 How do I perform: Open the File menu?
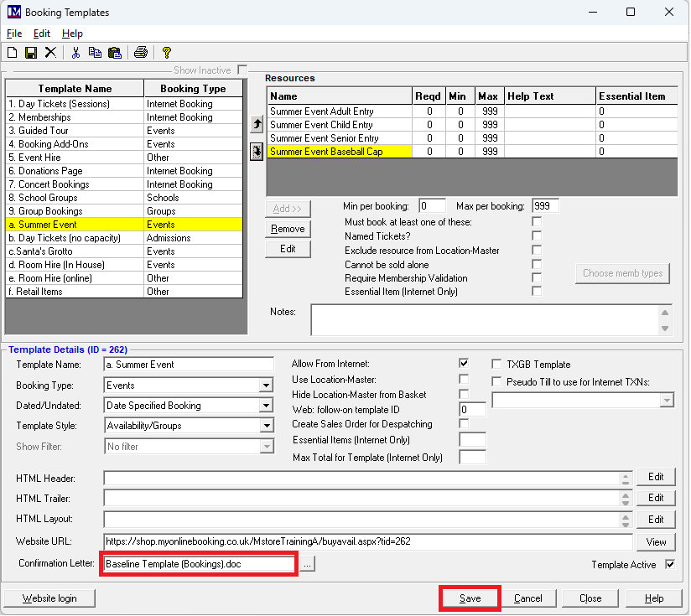pyautogui.click(x=14, y=34)
